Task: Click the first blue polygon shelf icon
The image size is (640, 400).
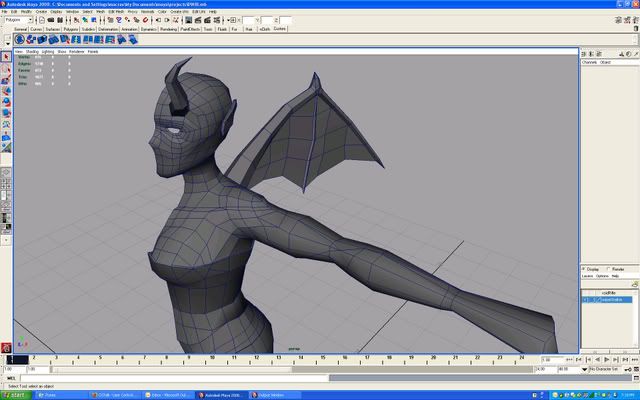Action: [19, 40]
